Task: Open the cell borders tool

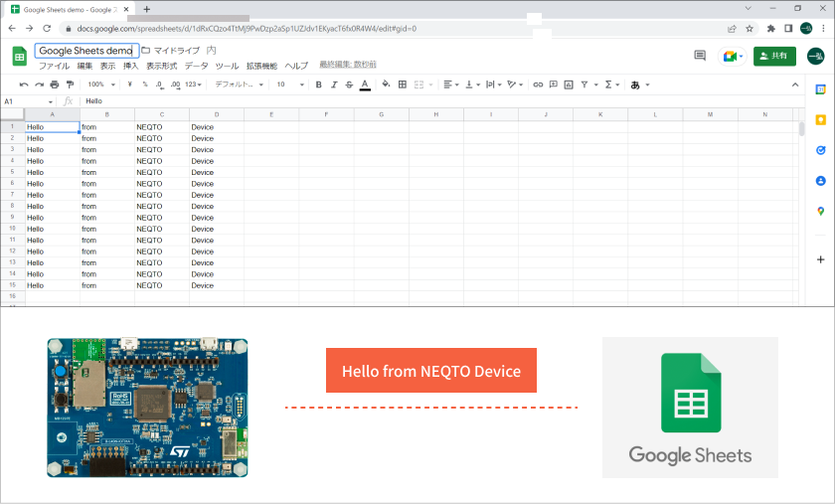Action: point(403,84)
